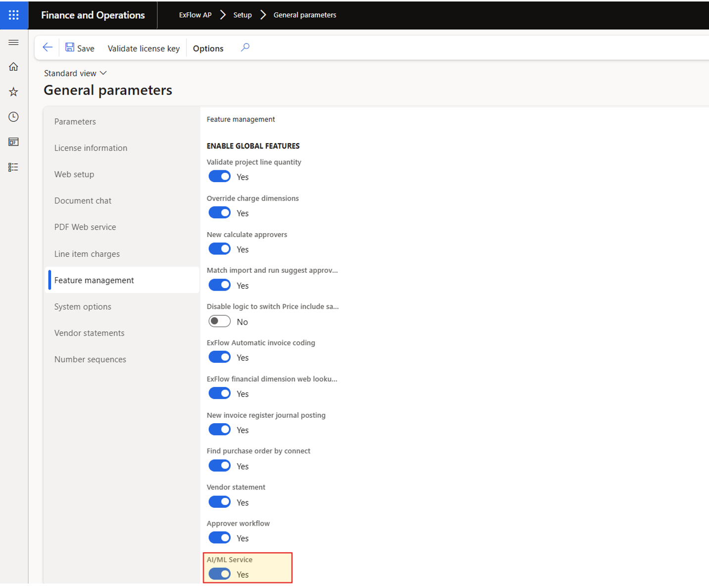Click the search magnifier icon in toolbar
The image size is (709, 588).
tap(245, 48)
